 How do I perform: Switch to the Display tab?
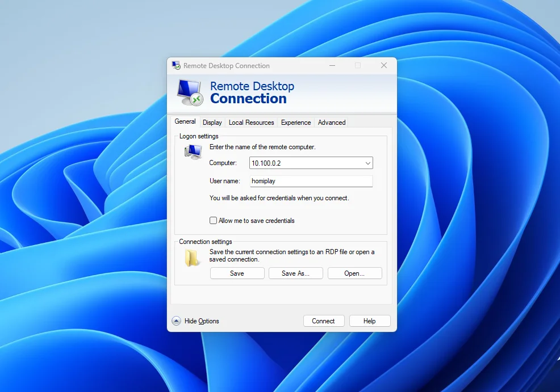point(212,123)
